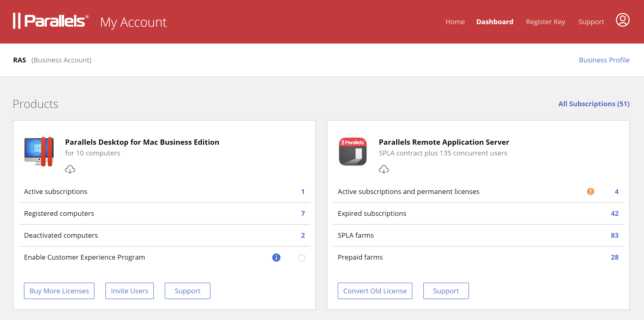Open SPLA farms count 83

[615, 235]
